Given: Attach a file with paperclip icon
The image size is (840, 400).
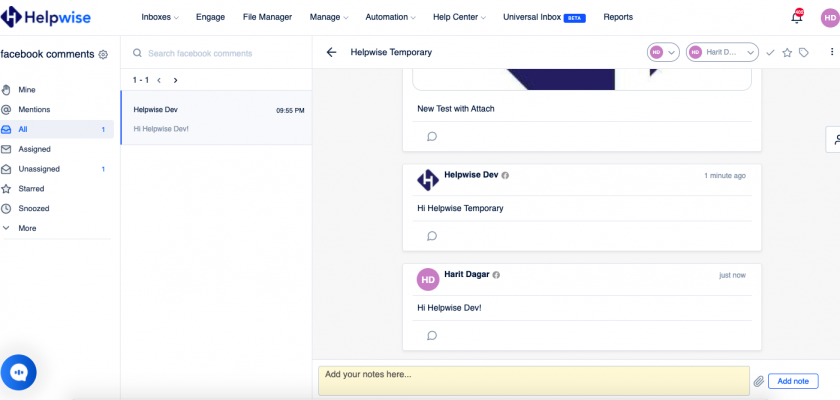Looking at the screenshot, I should [759, 381].
